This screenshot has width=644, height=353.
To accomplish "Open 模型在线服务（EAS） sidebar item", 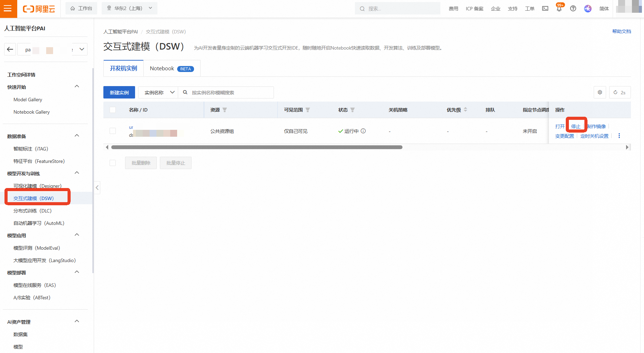I will coord(35,285).
